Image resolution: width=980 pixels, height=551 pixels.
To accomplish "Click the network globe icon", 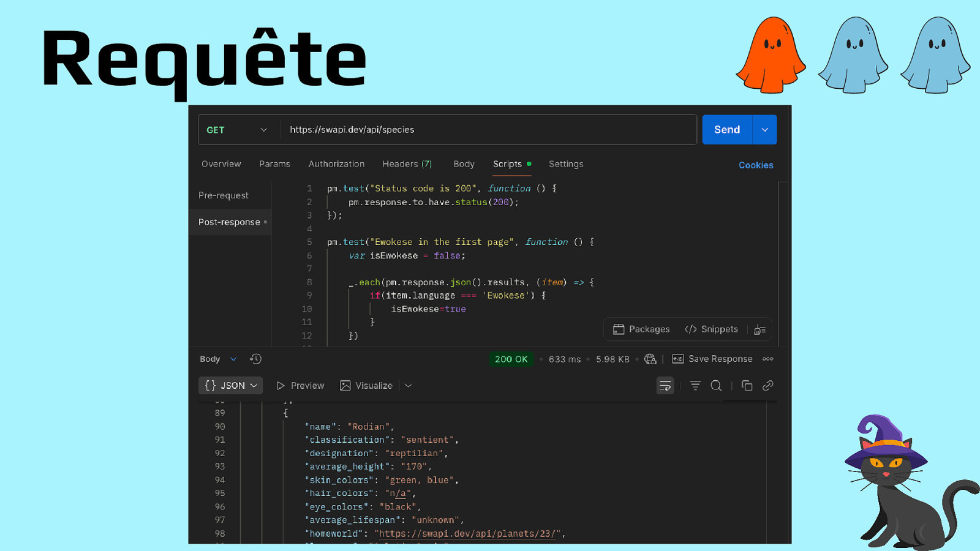I will [x=650, y=359].
